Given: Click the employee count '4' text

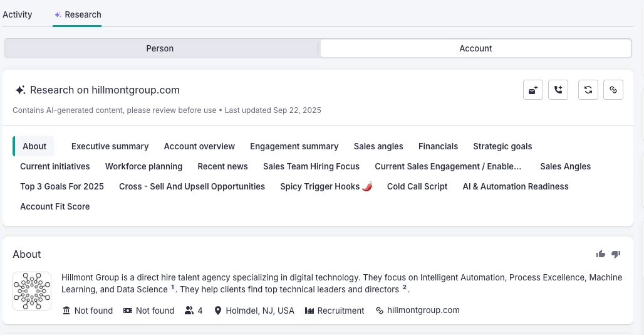Looking at the screenshot, I should [x=200, y=311].
